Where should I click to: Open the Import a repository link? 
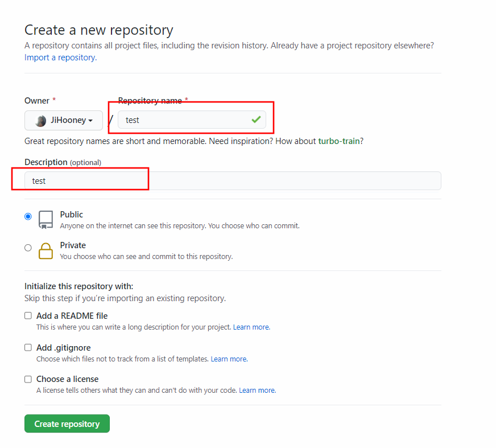(x=60, y=57)
